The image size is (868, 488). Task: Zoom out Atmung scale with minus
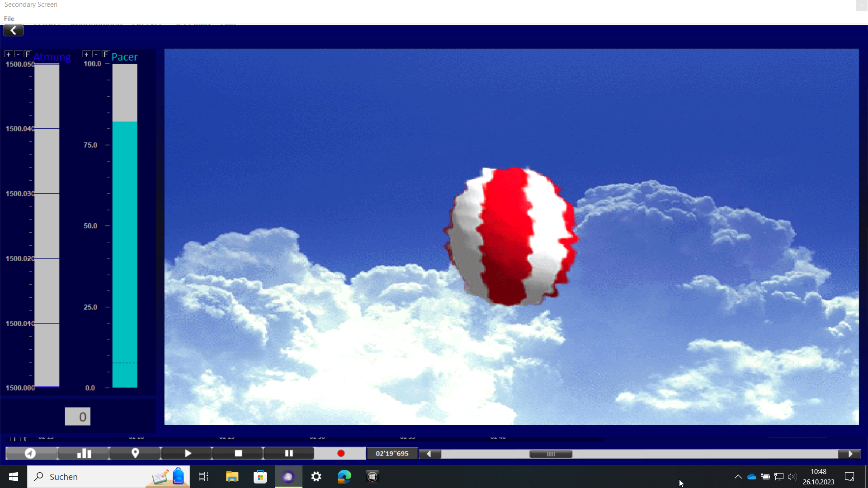pyautogui.click(x=18, y=54)
